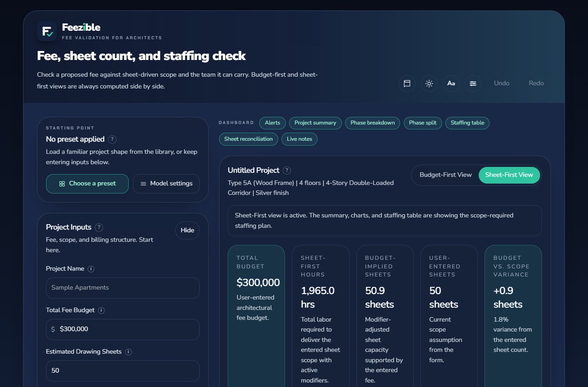588x387 pixels.
Task: Go to the Phase split section
Action: 423,123
